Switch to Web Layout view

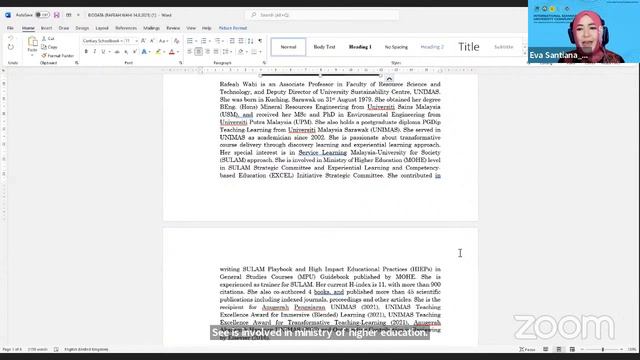pos(572,349)
